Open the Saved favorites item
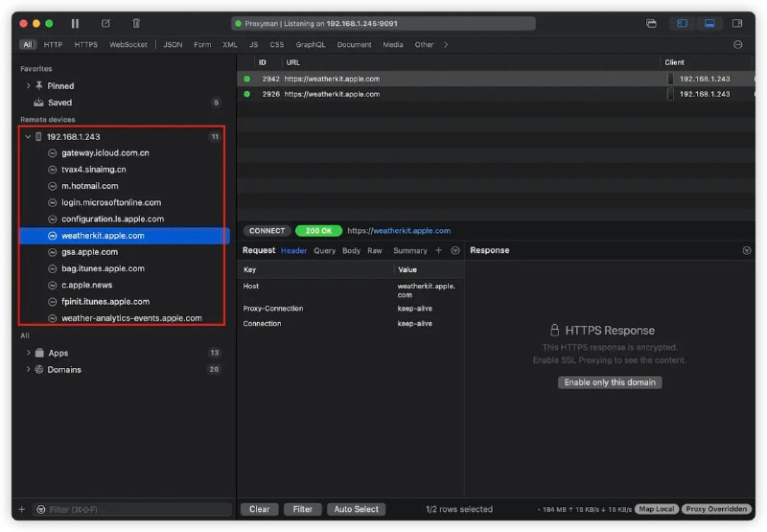767x532 pixels. 59,103
